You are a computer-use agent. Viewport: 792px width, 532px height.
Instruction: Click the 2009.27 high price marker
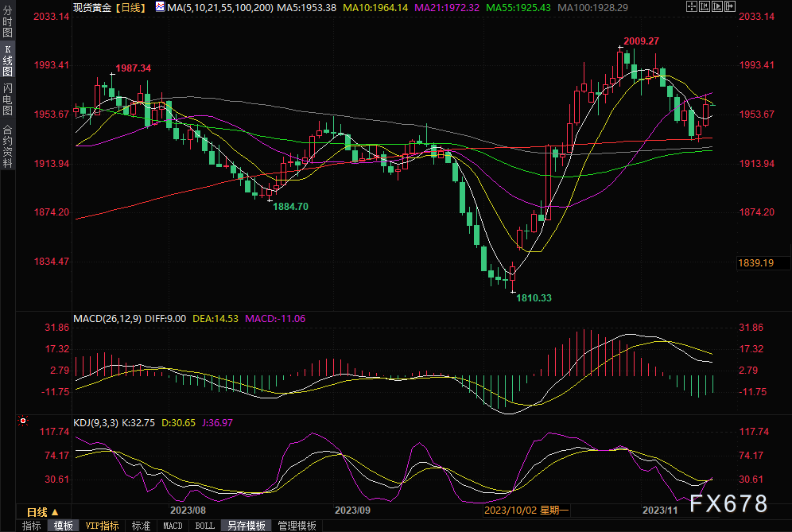click(x=641, y=41)
